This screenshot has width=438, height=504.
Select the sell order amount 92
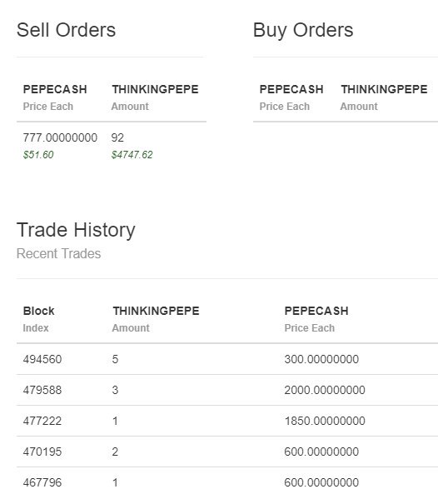coord(117,137)
